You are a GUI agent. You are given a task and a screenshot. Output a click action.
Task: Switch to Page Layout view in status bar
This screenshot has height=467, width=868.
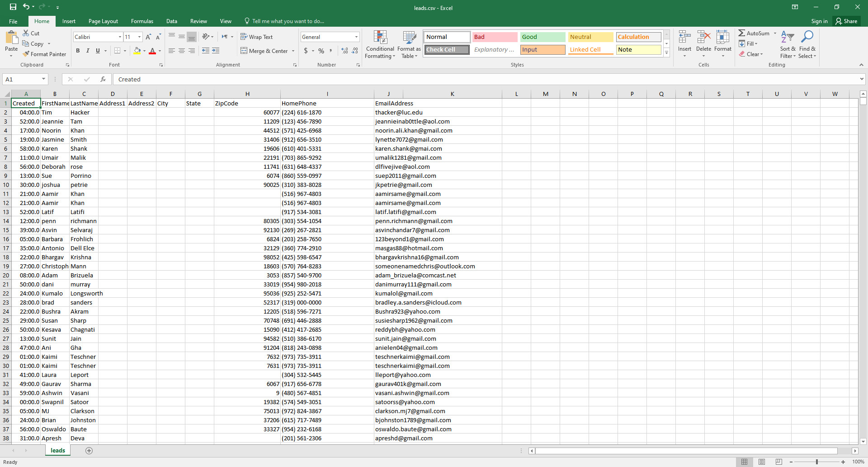(x=762, y=462)
